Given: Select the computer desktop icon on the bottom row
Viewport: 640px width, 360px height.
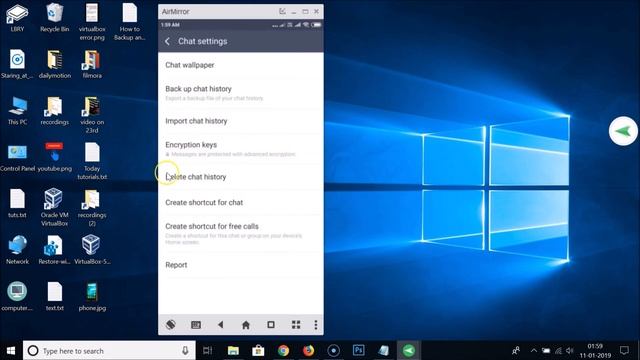Looking at the screenshot, I should pyautogui.click(x=17, y=297).
